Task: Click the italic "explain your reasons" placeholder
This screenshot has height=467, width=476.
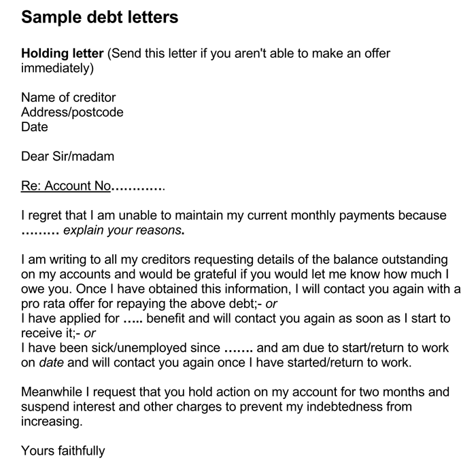Action: (x=122, y=230)
